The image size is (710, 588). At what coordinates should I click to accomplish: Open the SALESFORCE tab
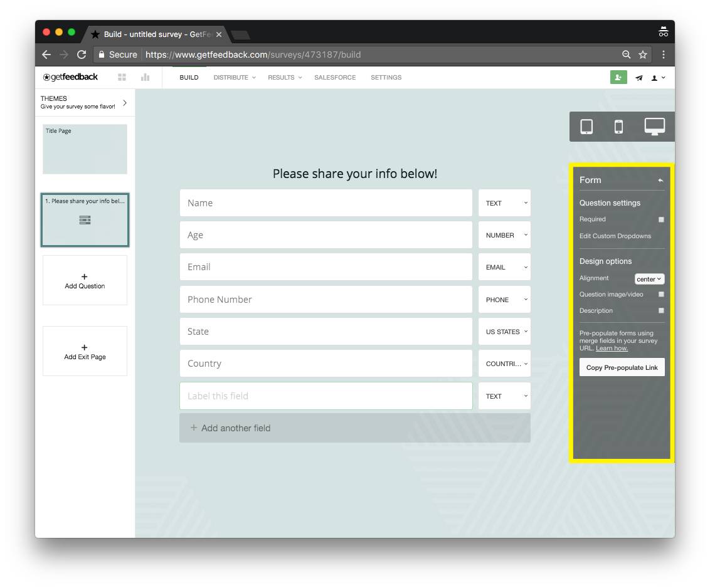335,77
